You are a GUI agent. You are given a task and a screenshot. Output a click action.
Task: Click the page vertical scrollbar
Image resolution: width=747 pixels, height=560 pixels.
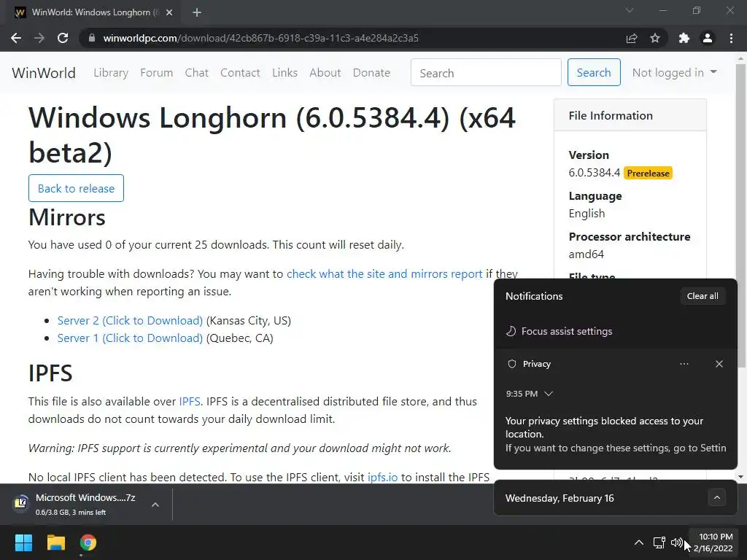tap(740, 214)
